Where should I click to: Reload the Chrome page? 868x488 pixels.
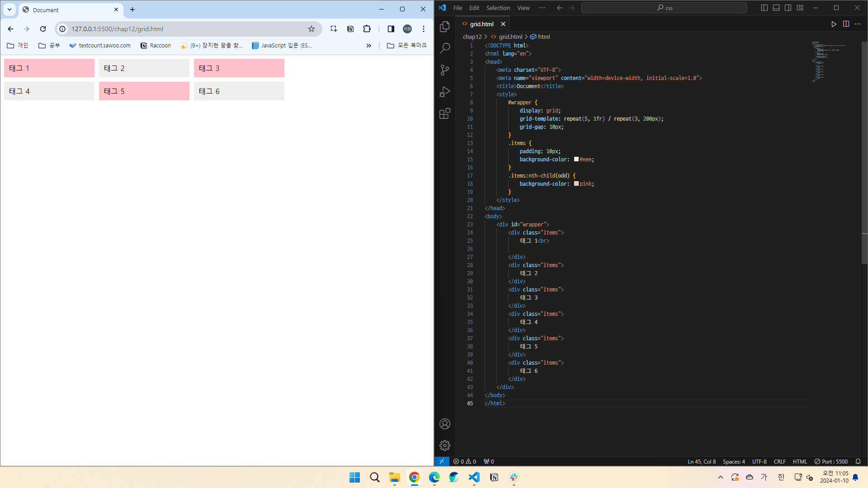coord(43,29)
